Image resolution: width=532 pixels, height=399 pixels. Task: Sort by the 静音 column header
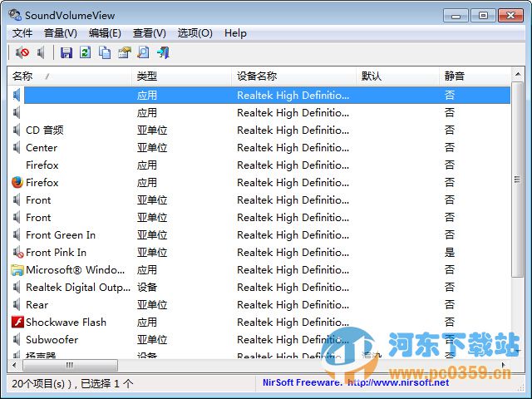tap(475, 76)
